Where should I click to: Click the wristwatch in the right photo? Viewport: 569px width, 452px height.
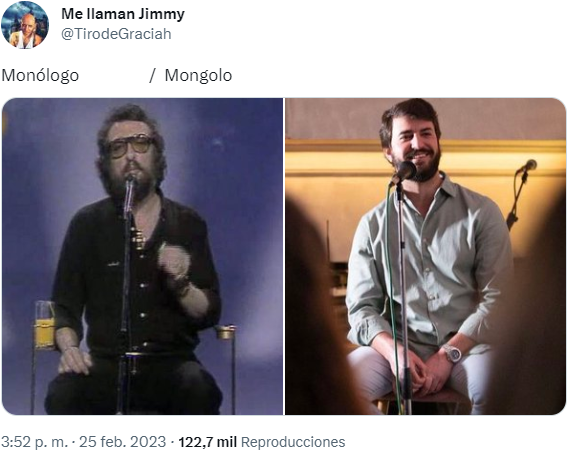click(453, 354)
